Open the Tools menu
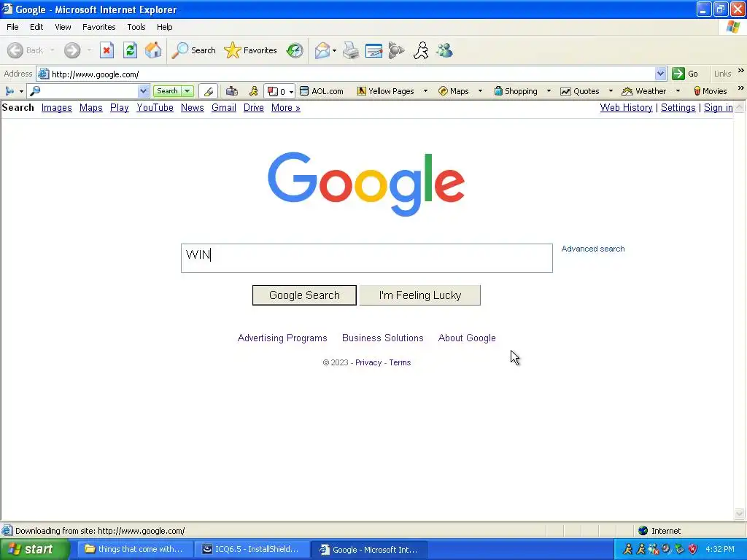Screen dimensions: 747x560 pyautogui.click(x=136, y=27)
